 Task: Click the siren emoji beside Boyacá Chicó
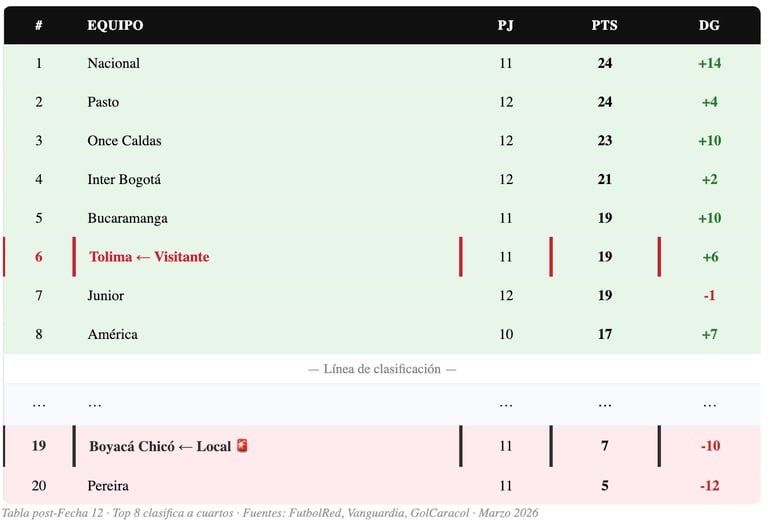241,445
